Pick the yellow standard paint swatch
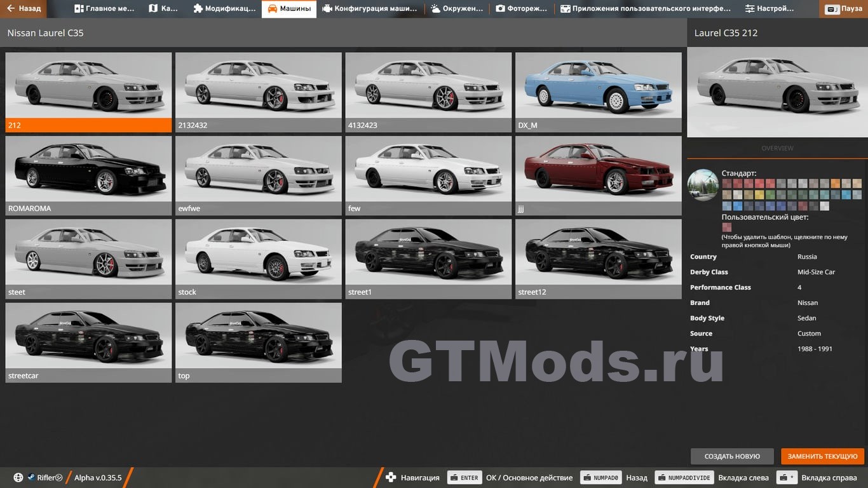This screenshot has height=488, width=868. point(759,194)
